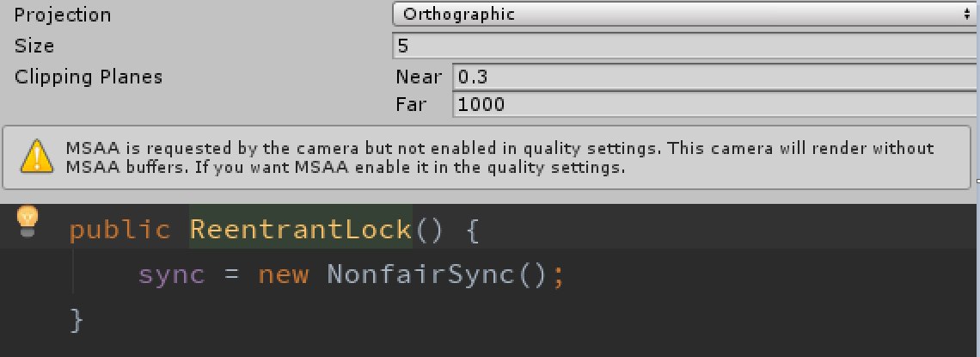Click the closing curly brace of constructor
Screen dimensions: 980x357
pos(77,320)
